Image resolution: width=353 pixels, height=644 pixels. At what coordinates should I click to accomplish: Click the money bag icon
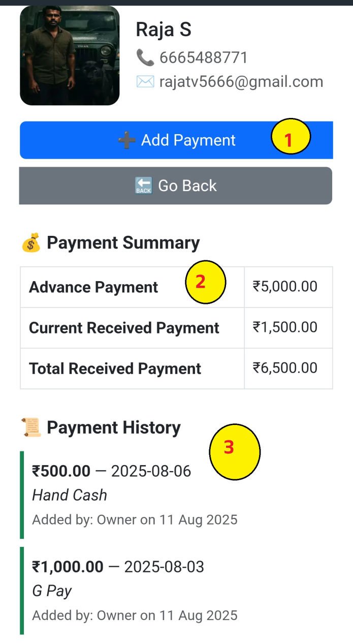tap(31, 243)
